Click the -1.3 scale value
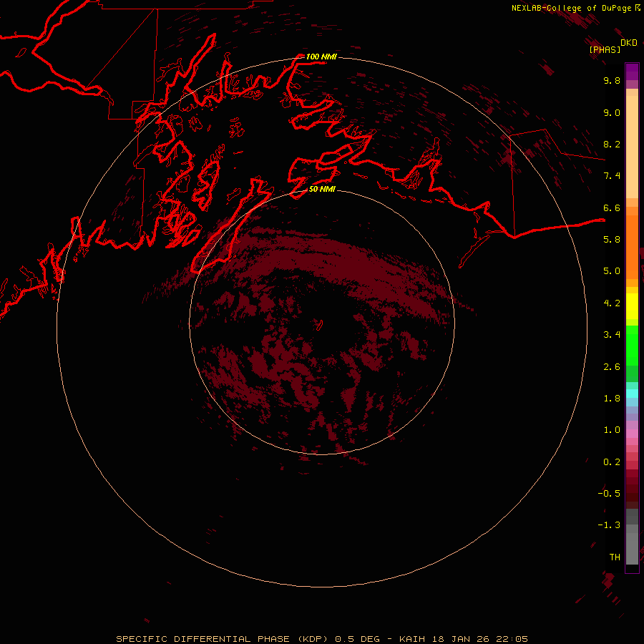 pyautogui.click(x=609, y=525)
